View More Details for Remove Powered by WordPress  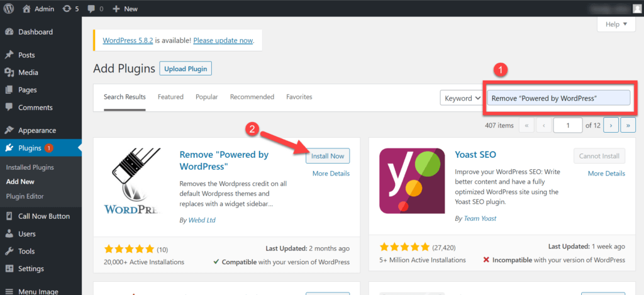tap(331, 174)
